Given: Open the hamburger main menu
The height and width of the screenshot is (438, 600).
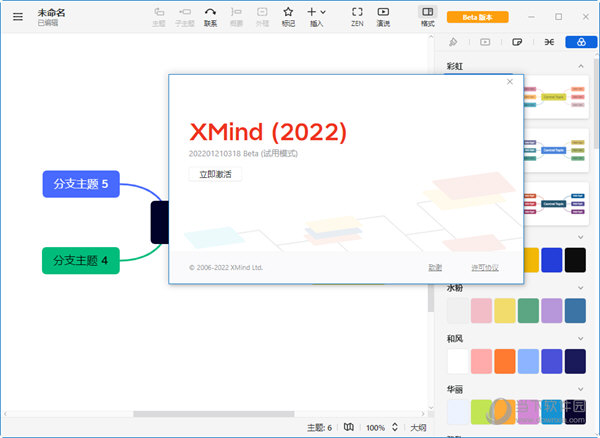Looking at the screenshot, I should coord(18,16).
